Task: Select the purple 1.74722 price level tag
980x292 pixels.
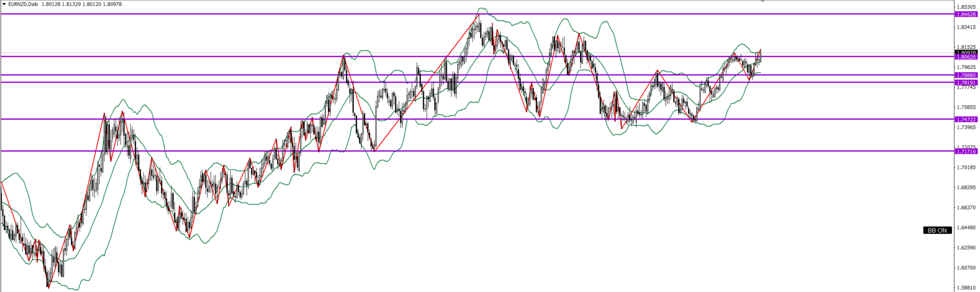Action: (966, 119)
